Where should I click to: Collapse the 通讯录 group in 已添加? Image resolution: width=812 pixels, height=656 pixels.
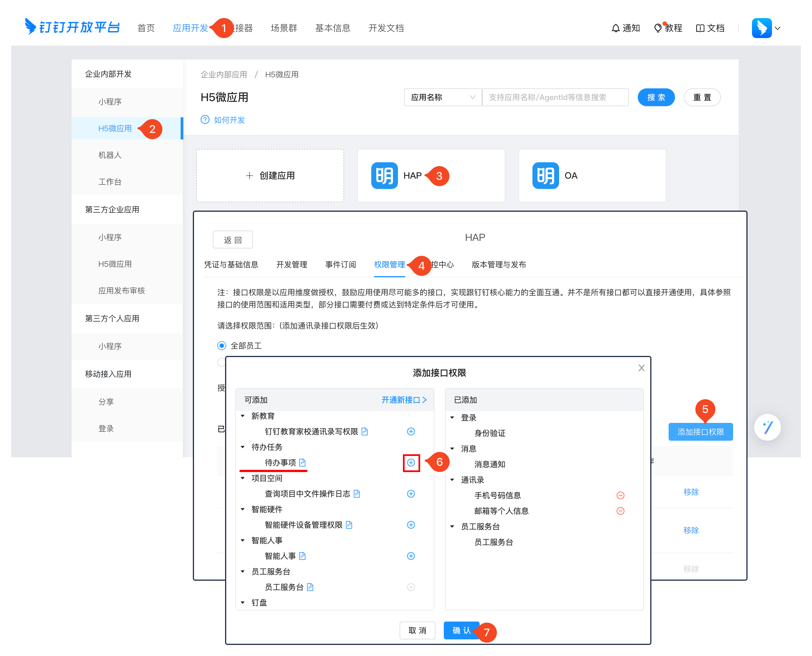click(x=452, y=480)
